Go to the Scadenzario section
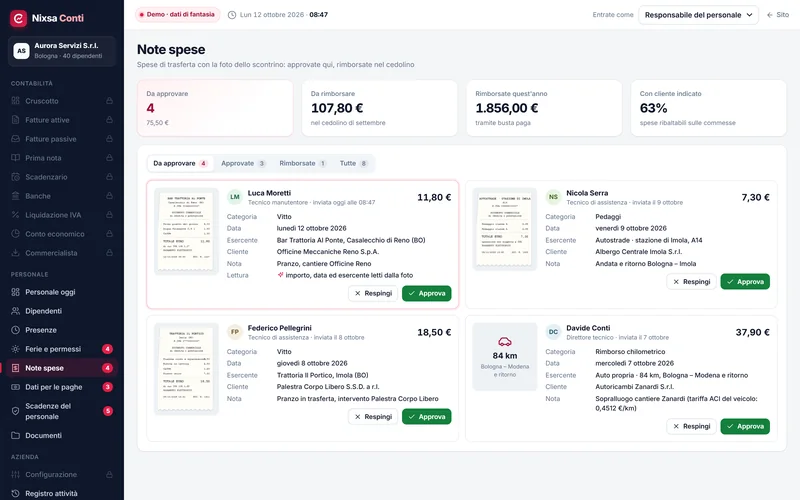This screenshot has width=800, height=500. click(x=62, y=177)
